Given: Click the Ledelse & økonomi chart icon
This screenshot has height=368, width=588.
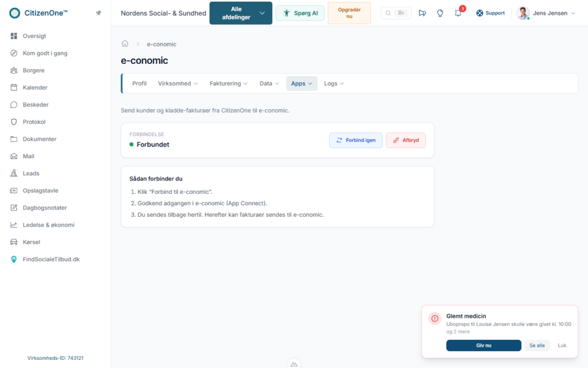Looking at the screenshot, I should pyautogui.click(x=14, y=225).
